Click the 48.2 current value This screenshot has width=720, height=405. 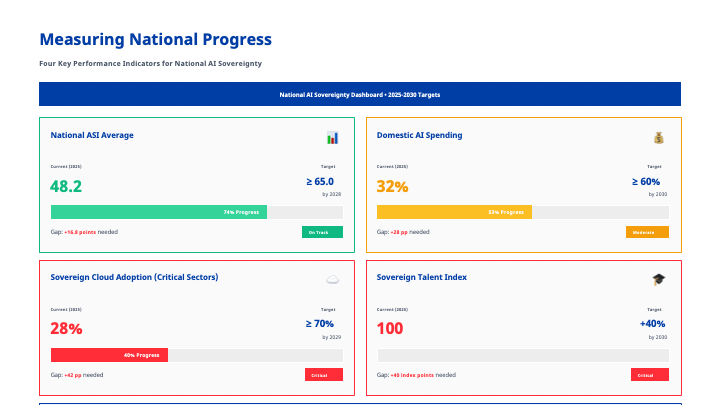(x=66, y=186)
